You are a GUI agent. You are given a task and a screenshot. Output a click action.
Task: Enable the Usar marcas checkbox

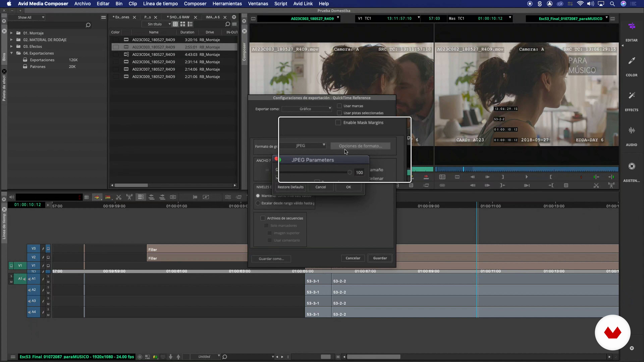click(x=339, y=106)
